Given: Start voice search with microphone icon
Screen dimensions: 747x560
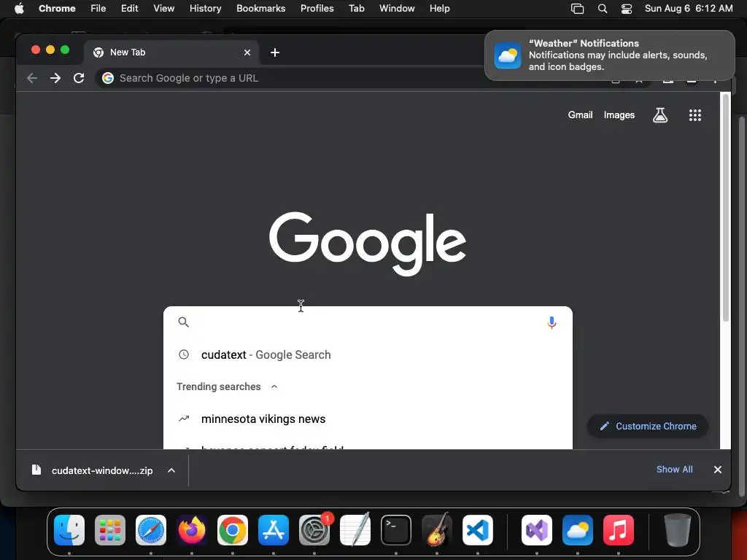Looking at the screenshot, I should pyautogui.click(x=551, y=322).
